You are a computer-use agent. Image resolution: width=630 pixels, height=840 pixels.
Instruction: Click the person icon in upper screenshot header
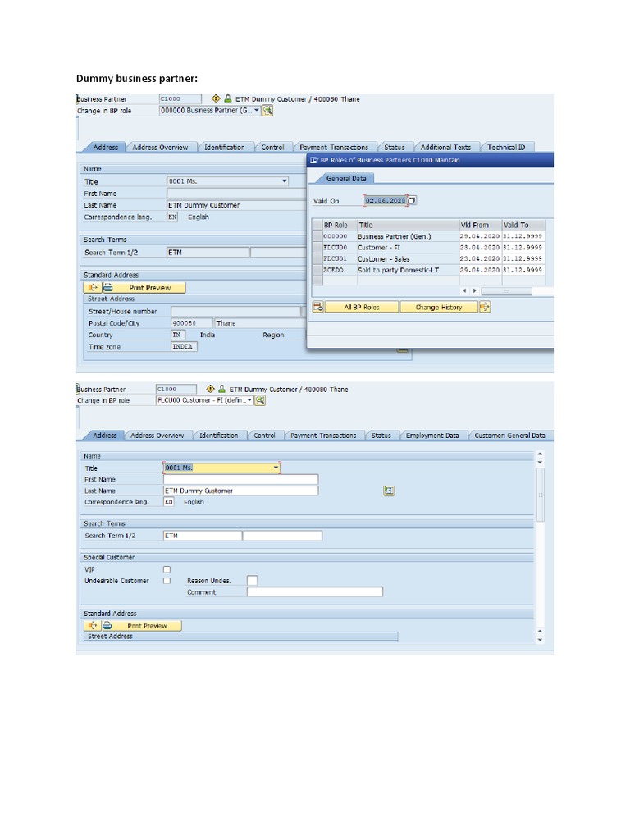228,98
